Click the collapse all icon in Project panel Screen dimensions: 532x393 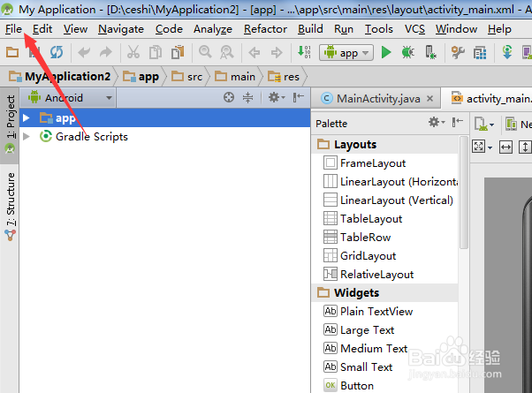coord(248,98)
